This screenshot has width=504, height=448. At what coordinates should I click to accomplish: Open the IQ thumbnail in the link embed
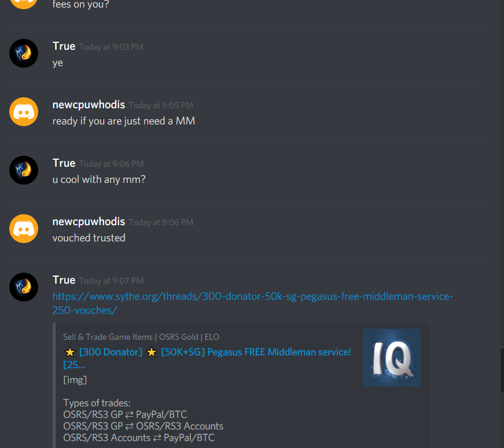point(392,358)
